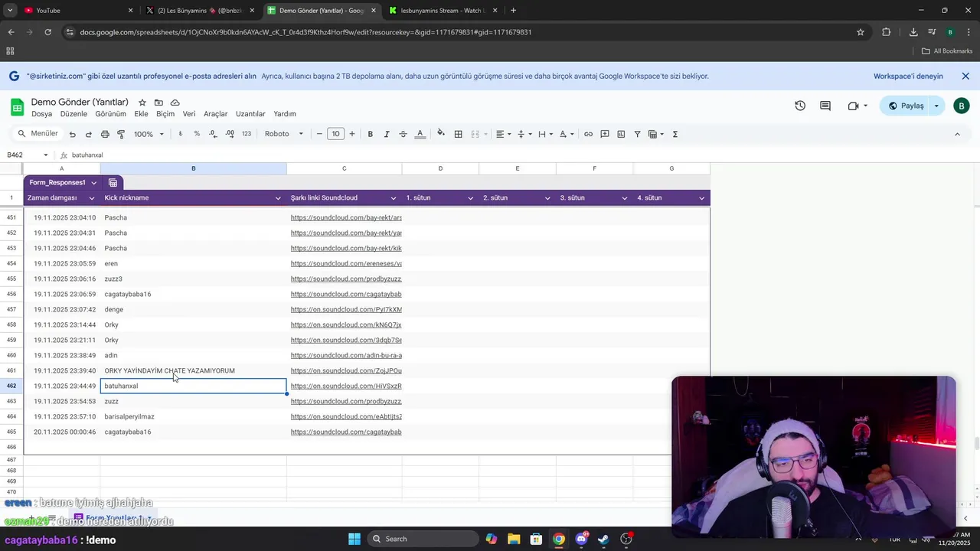The image size is (980, 551).
Task: Click the font size field
Action: point(335,134)
